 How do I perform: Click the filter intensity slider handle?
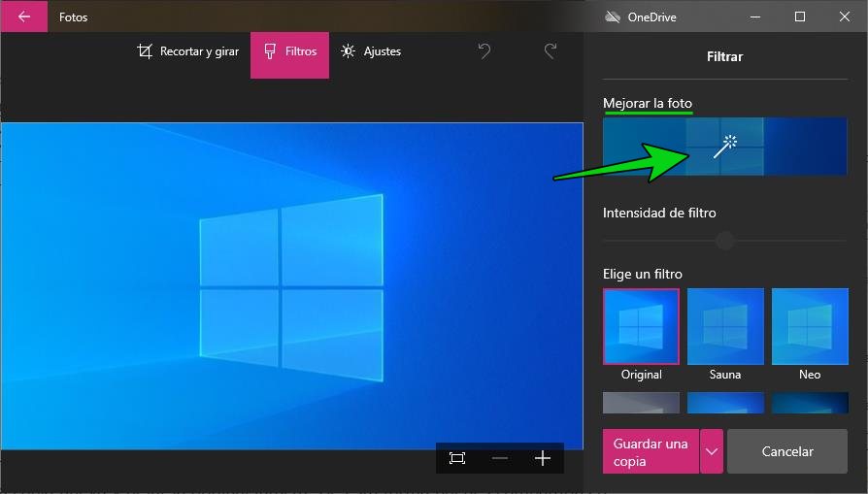(x=724, y=241)
